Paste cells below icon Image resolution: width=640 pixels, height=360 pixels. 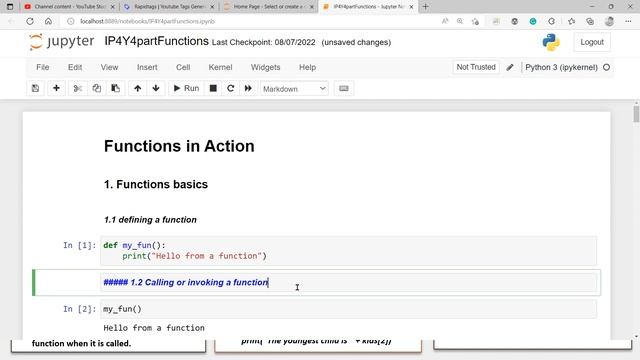point(116,88)
